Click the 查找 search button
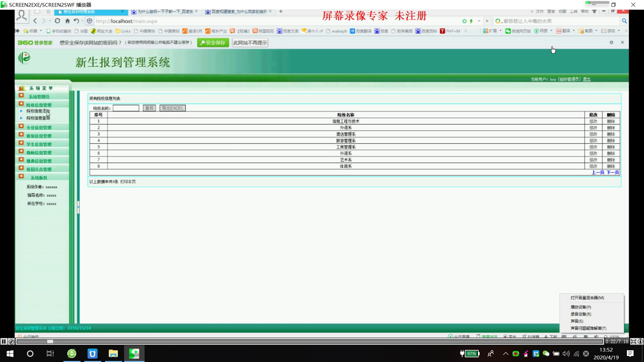The image size is (644, 362). point(149,108)
